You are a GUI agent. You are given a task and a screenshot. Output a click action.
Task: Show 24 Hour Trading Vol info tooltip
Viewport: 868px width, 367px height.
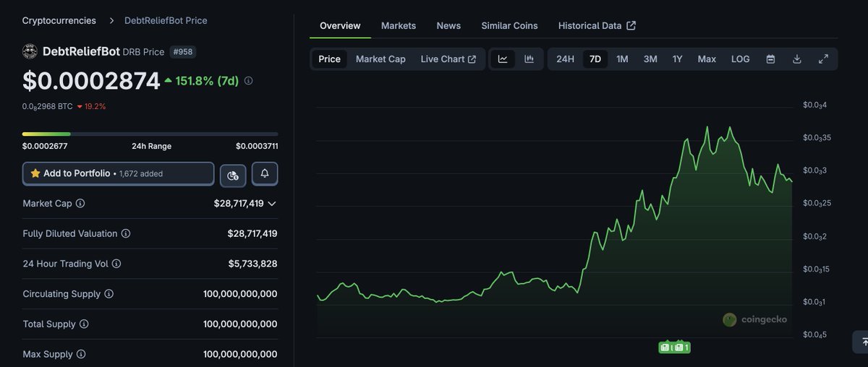pos(116,264)
